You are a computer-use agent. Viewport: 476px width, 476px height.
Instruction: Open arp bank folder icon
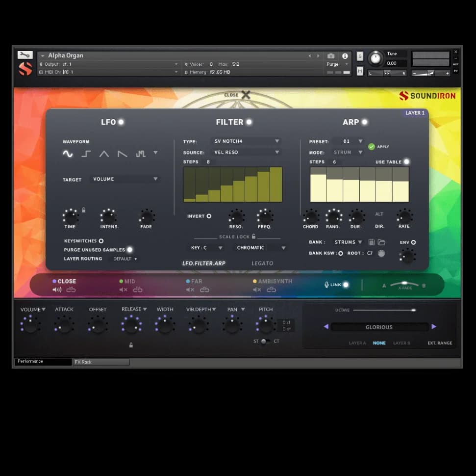pyautogui.click(x=381, y=242)
